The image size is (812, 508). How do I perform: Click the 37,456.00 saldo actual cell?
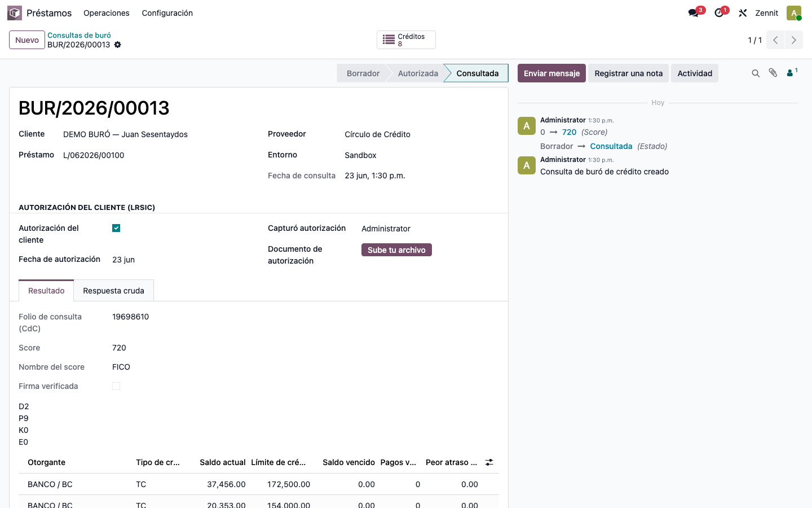[226, 484]
